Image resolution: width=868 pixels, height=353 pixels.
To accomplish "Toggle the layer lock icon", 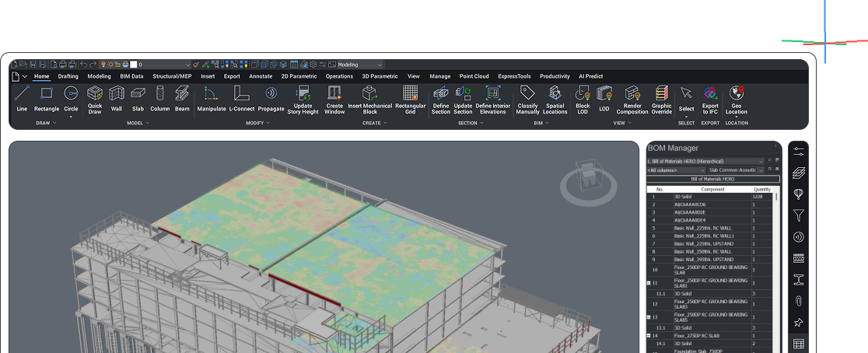I will pos(118,65).
